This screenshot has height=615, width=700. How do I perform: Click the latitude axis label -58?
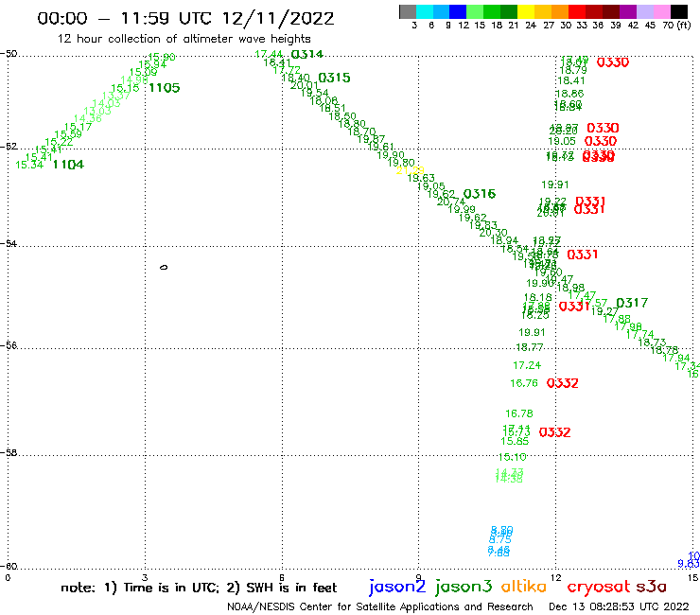(9, 453)
